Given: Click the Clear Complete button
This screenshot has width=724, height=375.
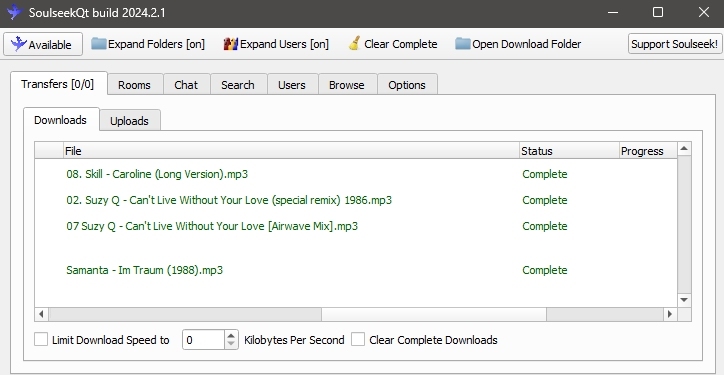Looking at the screenshot, I should (393, 44).
